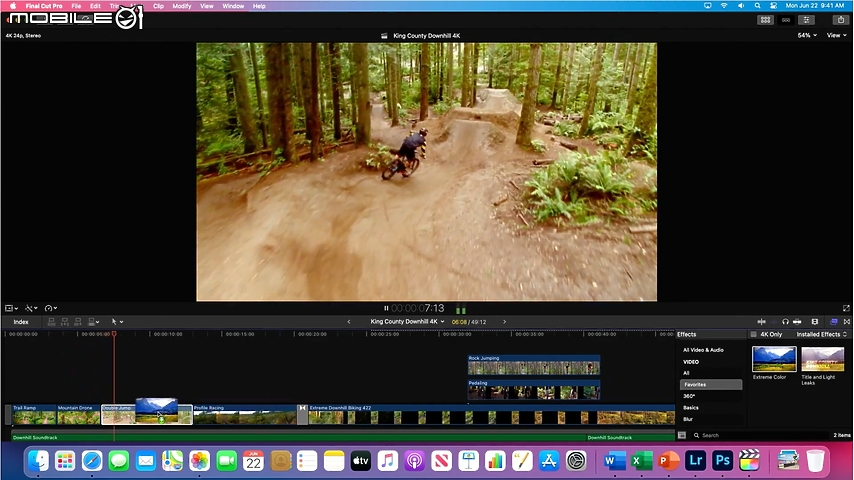Open the timeline Index
The height and width of the screenshot is (480, 854).
(x=21, y=322)
